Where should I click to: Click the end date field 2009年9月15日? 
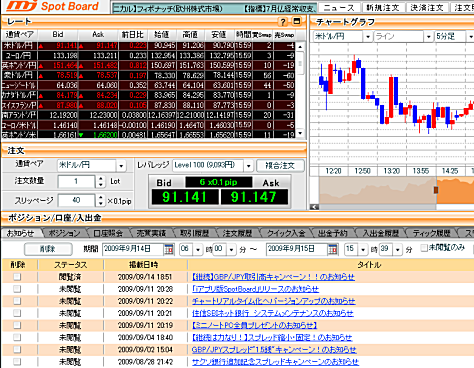tap(296, 249)
